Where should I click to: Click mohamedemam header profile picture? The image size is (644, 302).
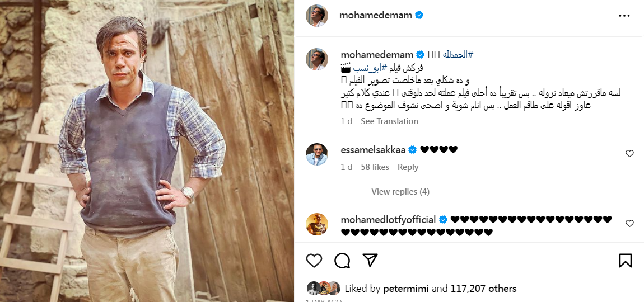pos(316,16)
